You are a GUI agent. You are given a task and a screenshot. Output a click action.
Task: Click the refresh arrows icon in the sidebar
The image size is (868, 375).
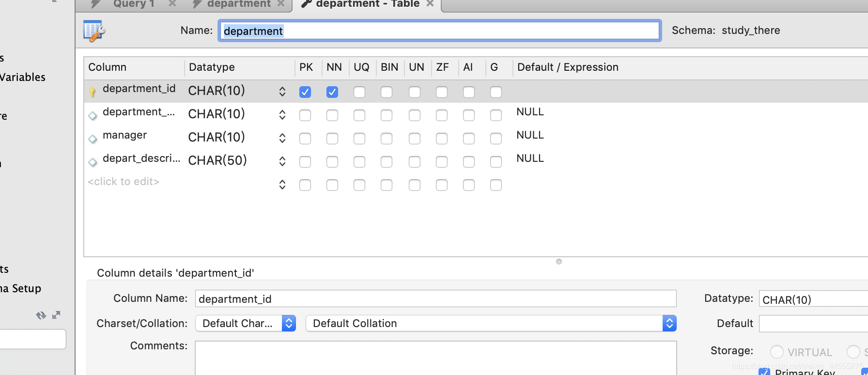(41, 315)
